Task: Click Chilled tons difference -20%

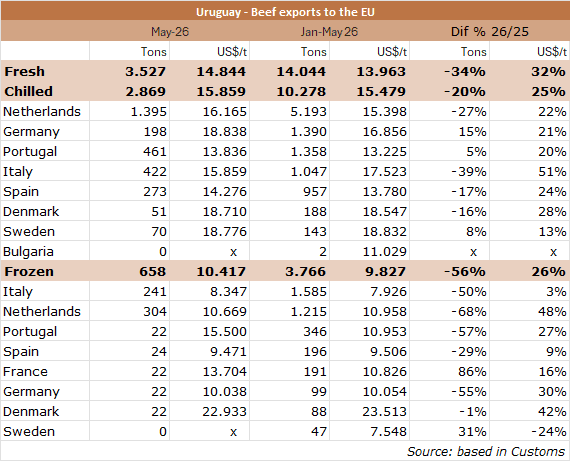Action: [x=465, y=91]
